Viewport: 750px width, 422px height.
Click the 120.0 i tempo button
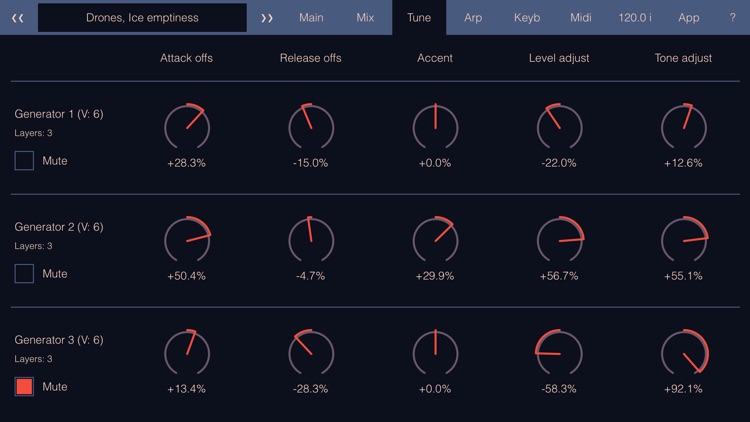(x=635, y=18)
